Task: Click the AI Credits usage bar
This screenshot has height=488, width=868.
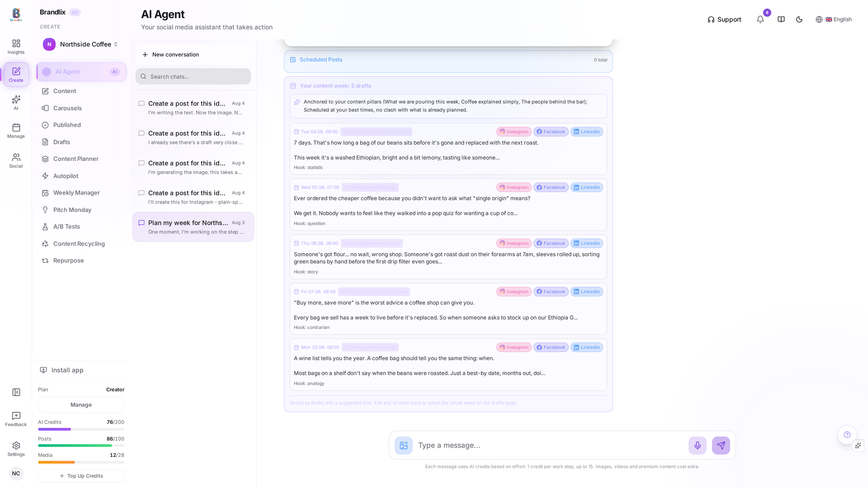Action: coord(81,429)
